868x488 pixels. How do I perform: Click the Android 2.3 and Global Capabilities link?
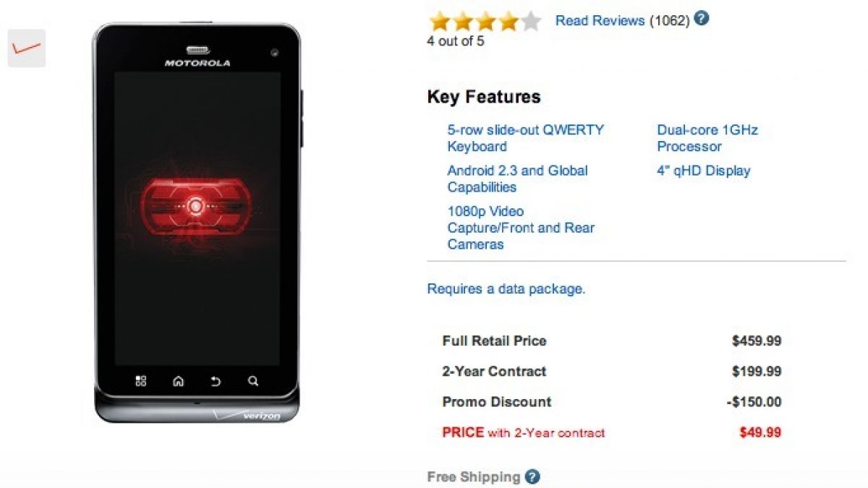pos(517,179)
